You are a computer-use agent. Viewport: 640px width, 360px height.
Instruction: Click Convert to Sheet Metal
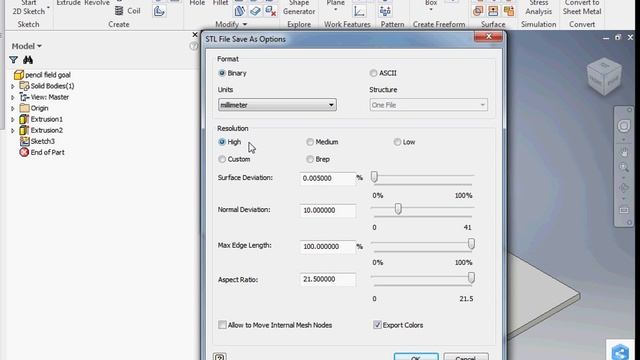tap(582, 7)
